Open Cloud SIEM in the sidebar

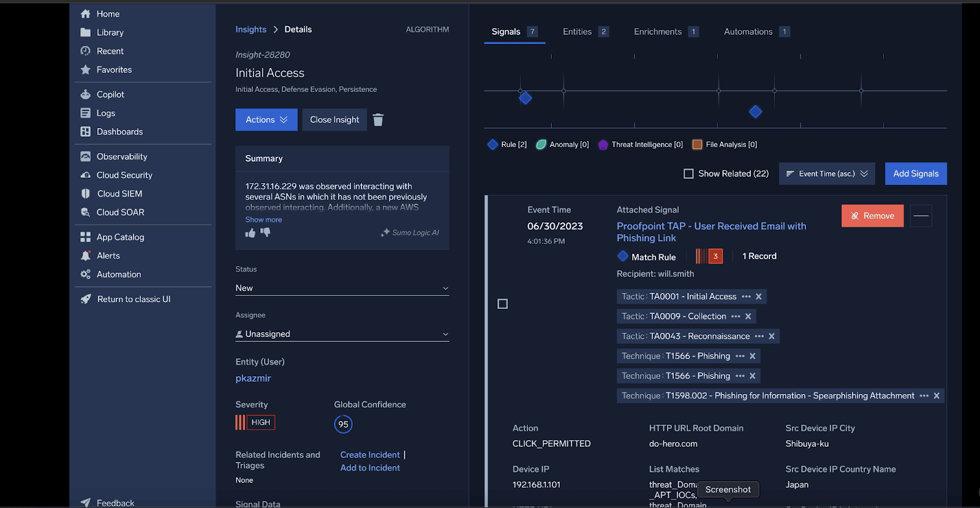(119, 194)
